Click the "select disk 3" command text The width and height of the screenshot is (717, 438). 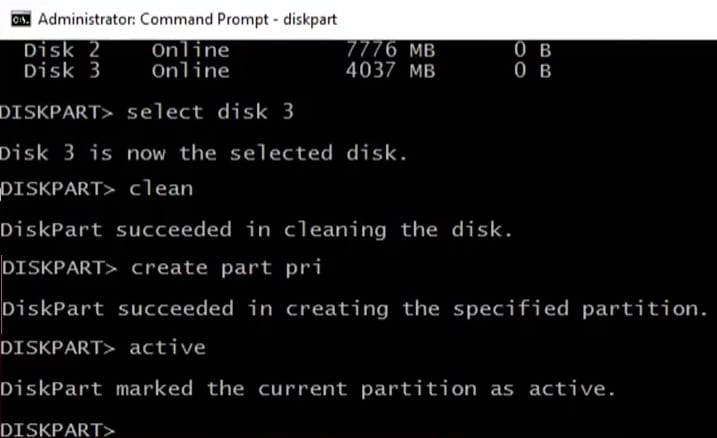(211, 111)
